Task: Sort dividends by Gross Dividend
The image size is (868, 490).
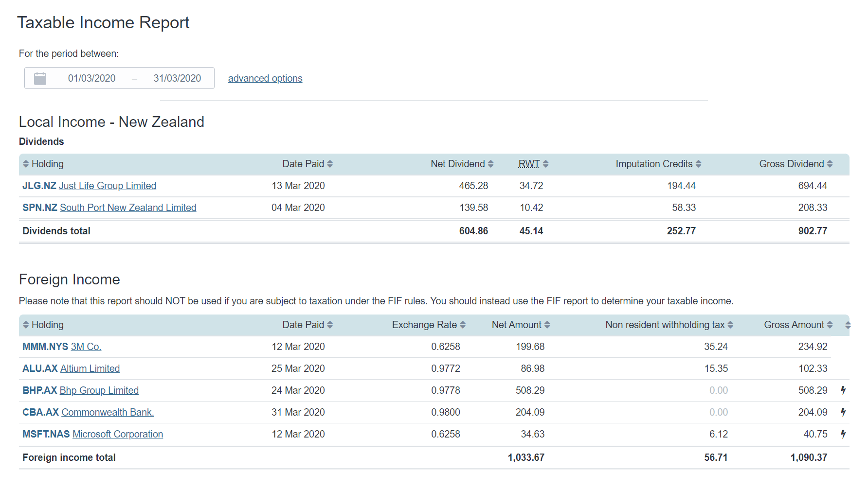Action: (x=796, y=164)
